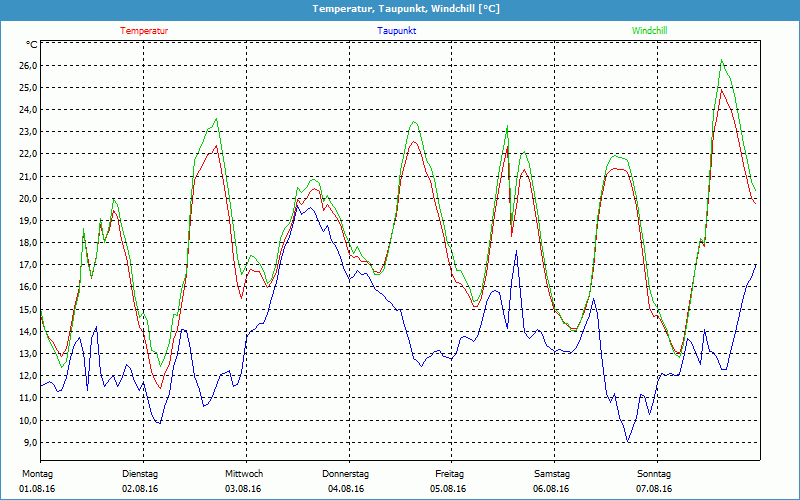Click the Samstag day label
Screen dimensions: 800x500
tap(552, 474)
